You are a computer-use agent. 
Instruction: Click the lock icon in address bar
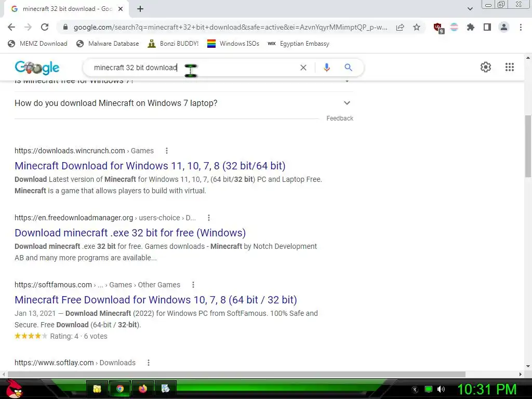(x=65, y=27)
